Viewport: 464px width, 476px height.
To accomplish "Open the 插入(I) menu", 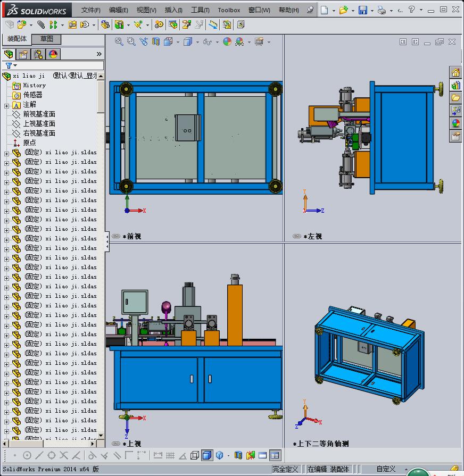I will (x=173, y=10).
